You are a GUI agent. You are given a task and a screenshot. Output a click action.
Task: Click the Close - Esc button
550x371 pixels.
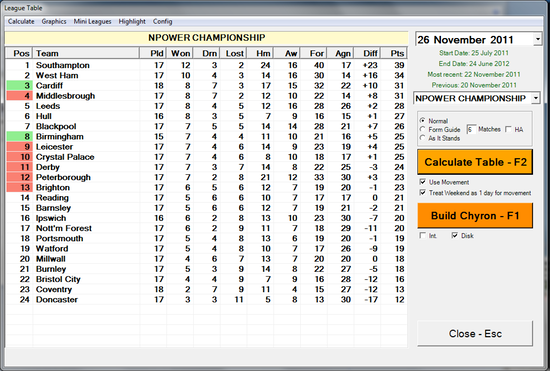coord(475,333)
